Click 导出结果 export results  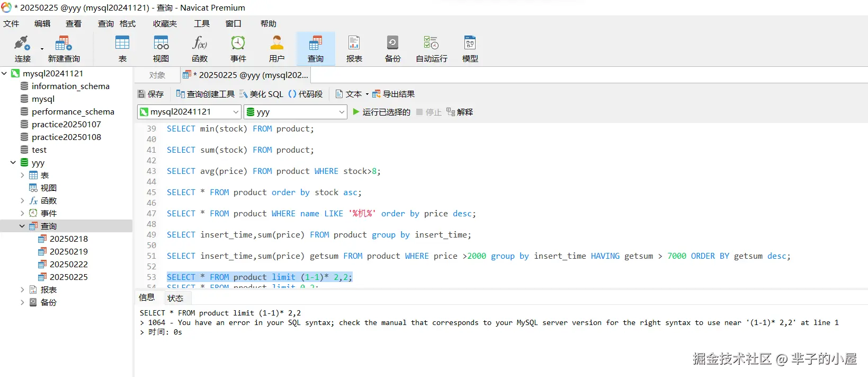pos(393,94)
